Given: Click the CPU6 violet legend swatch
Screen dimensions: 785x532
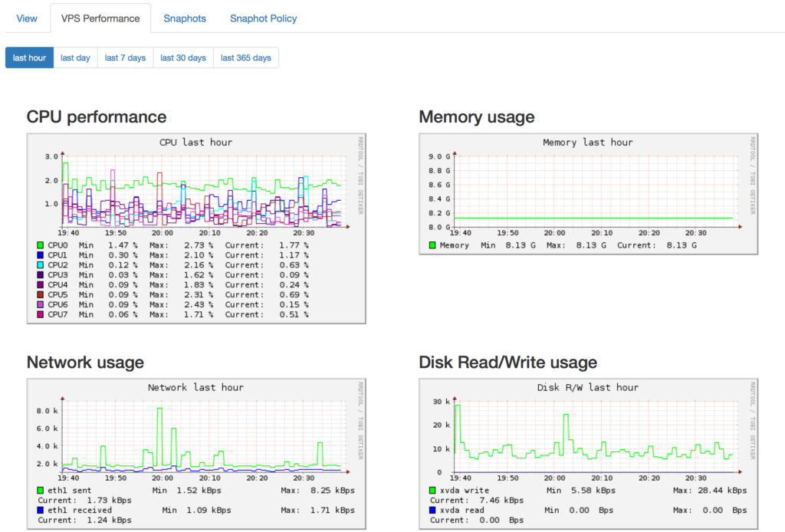Looking at the screenshot, I should tap(40, 304).
